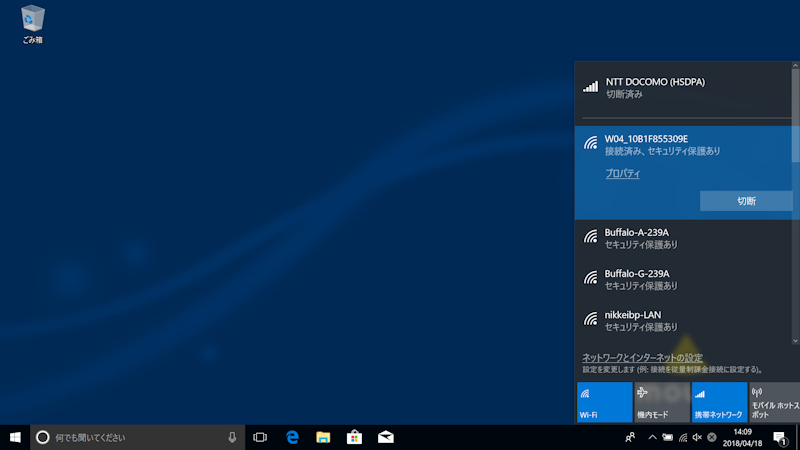
Task: Toggle airplane mode (機内モード) tile
Action: click(x=661, y=402)
